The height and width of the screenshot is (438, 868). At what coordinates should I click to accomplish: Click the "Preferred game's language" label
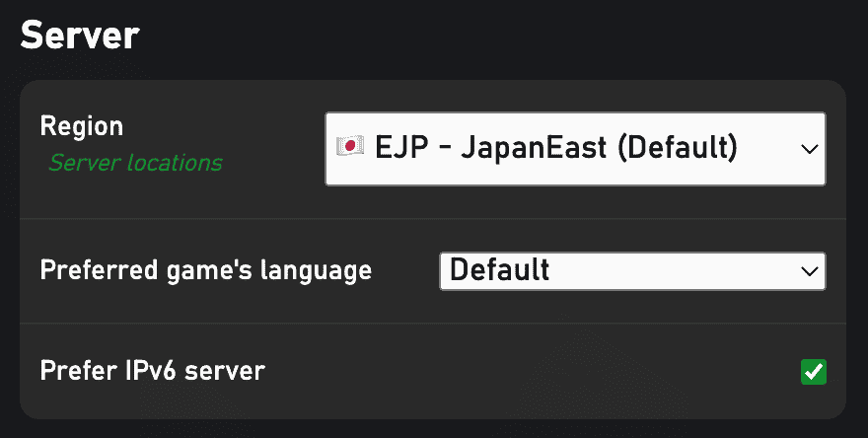coord(206,270)
